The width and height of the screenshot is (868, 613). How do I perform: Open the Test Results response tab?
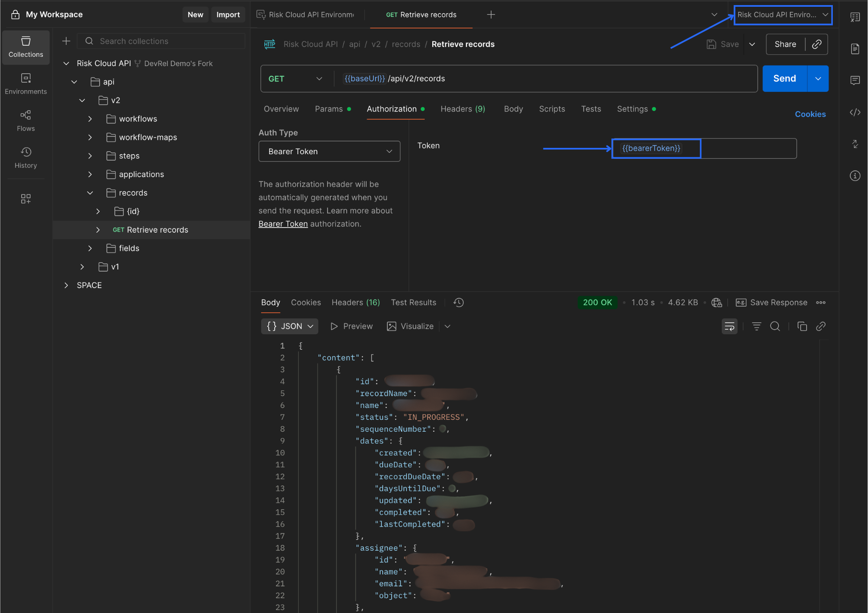(x=413, y=302)
